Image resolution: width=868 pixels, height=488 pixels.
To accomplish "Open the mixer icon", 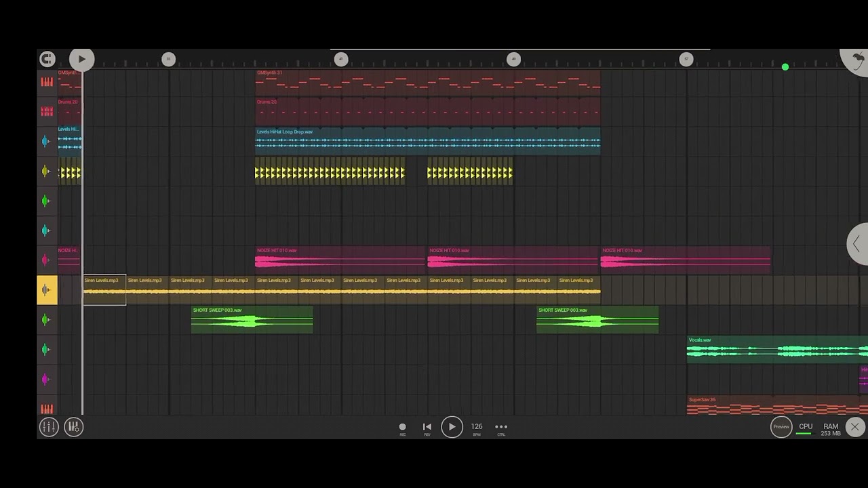I will pyautogui.click(x=49, y=427).
